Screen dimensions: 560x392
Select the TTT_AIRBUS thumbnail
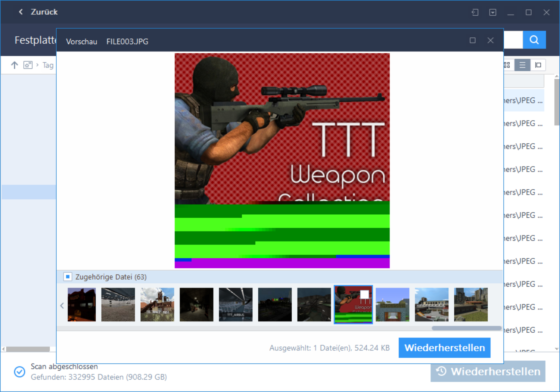(x=236, y=305)
